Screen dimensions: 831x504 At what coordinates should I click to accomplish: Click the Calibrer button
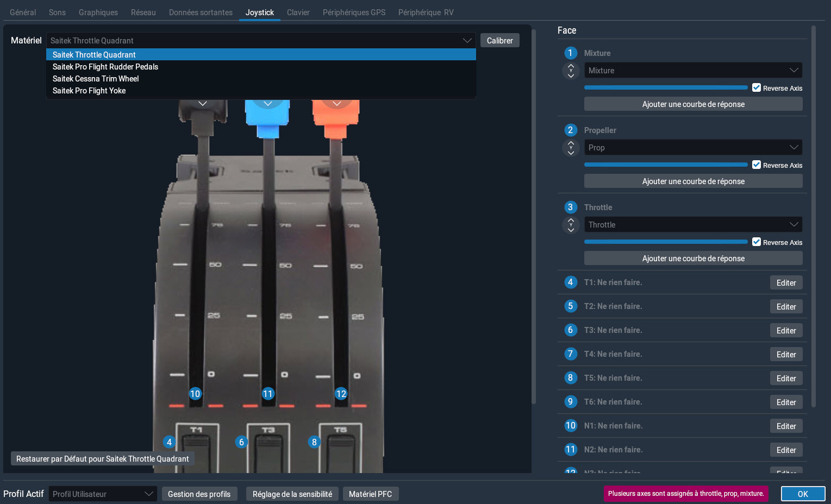[x=500, y=41]
